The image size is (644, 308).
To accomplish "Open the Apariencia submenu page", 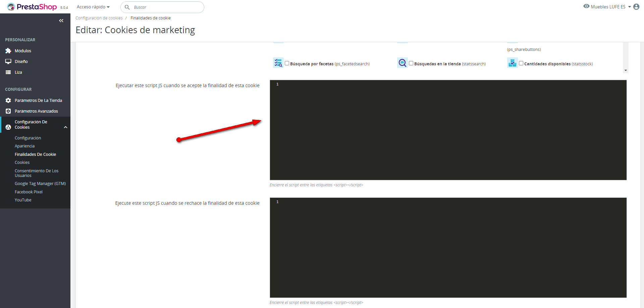I will click(25, 146).
